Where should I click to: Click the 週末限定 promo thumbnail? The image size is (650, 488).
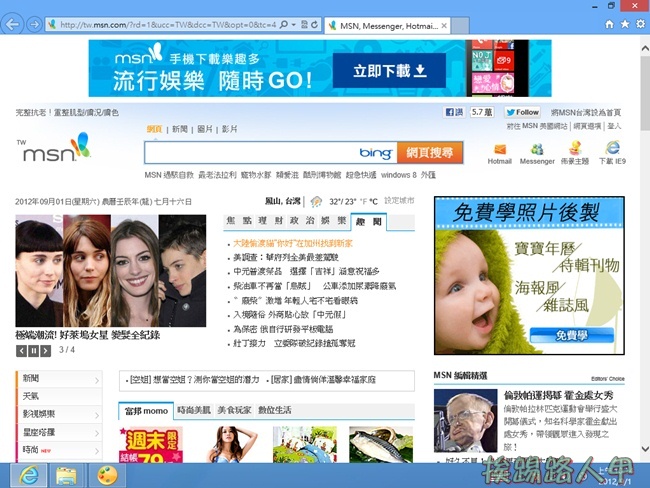(x=151, y=444)
